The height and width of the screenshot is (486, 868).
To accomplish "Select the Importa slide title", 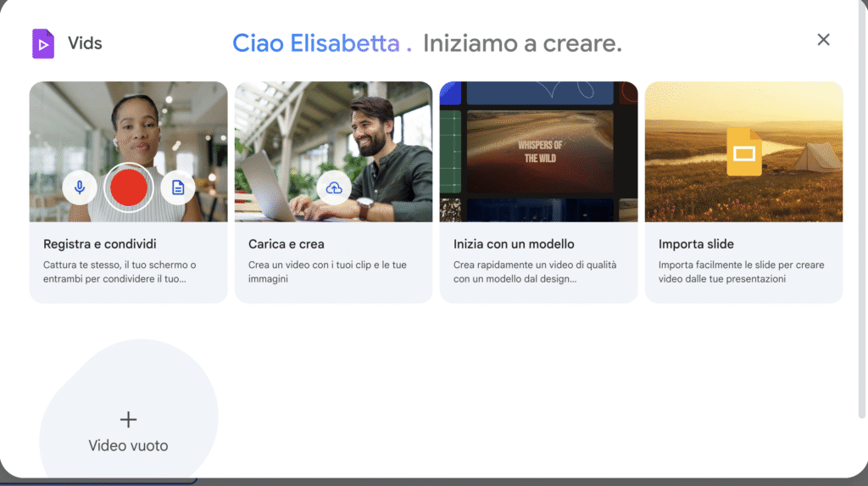I will pos(696,243).
